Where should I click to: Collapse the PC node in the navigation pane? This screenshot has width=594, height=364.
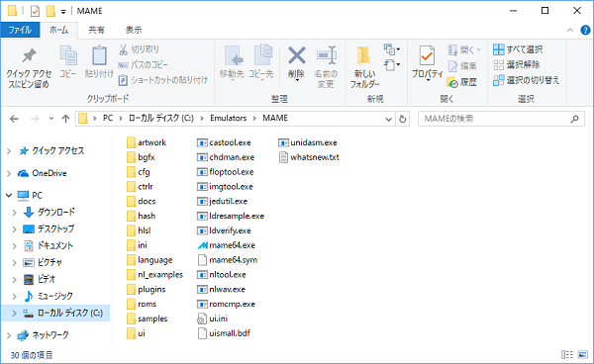click(9, 195)
